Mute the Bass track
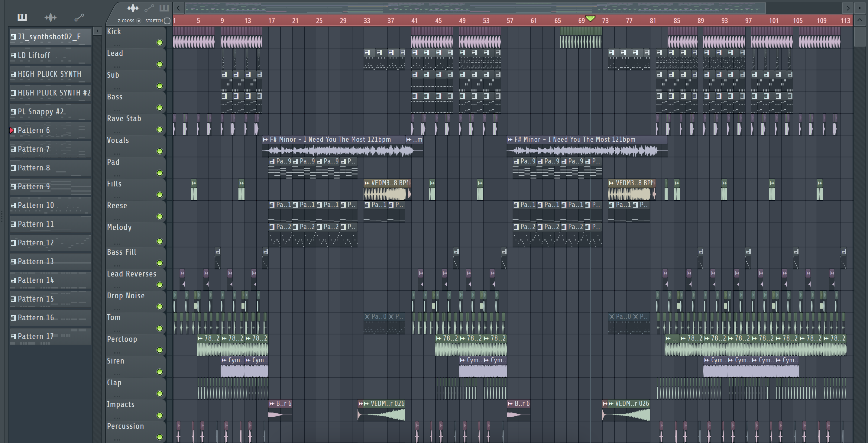868x443 pixels. 160,108
